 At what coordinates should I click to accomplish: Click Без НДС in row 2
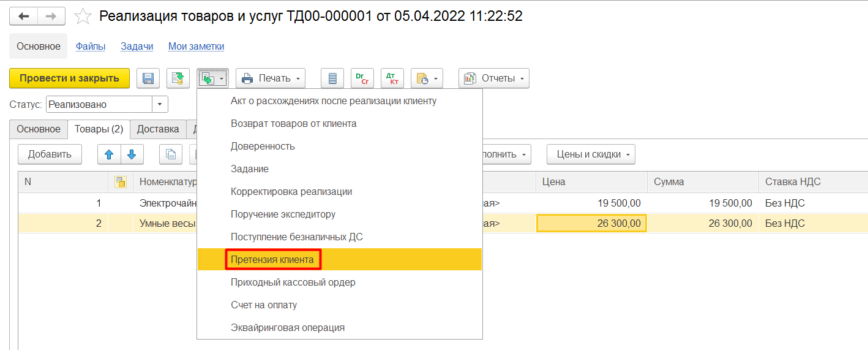[x=814, y=223]
